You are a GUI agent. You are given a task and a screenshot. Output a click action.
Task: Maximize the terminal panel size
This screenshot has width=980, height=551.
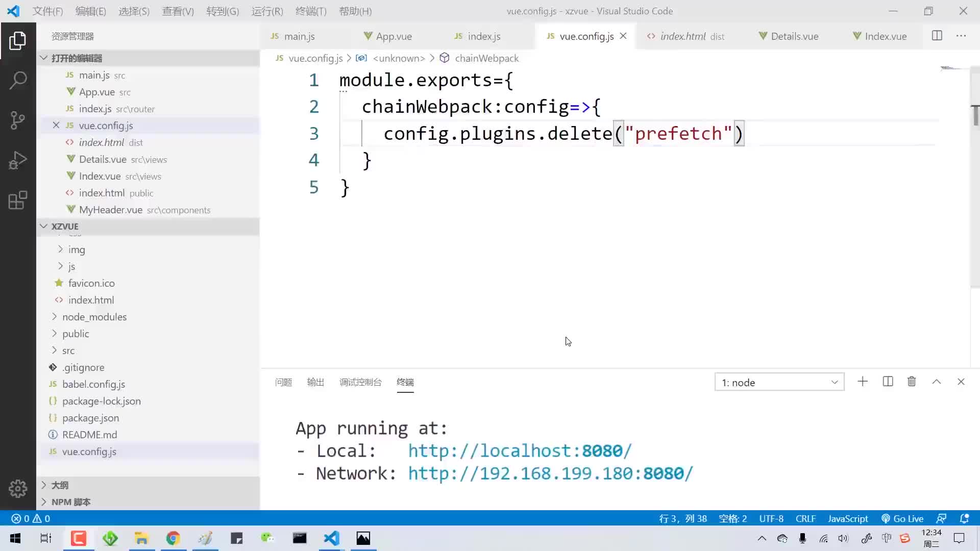tap(937, 382)
